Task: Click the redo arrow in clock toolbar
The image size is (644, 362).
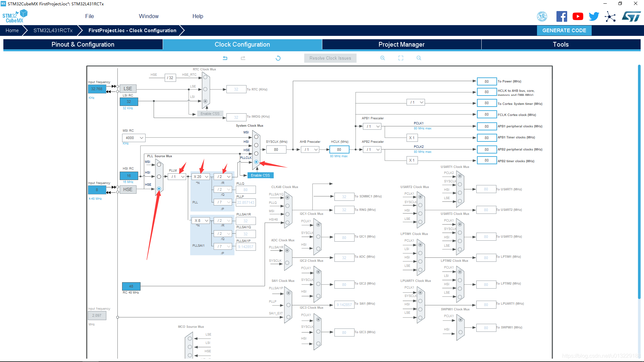Action: pyautogui.click(x=243, y=58)
